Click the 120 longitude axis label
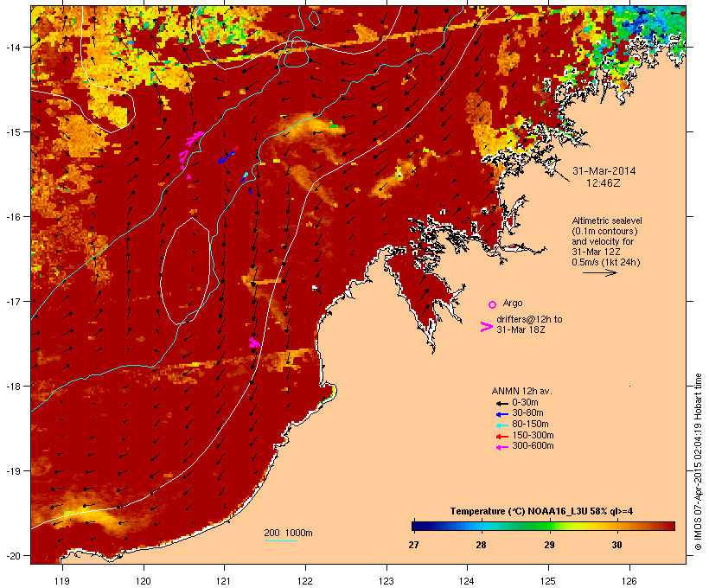This screenshot has width=709, height=588. click(x=144, y=581)
